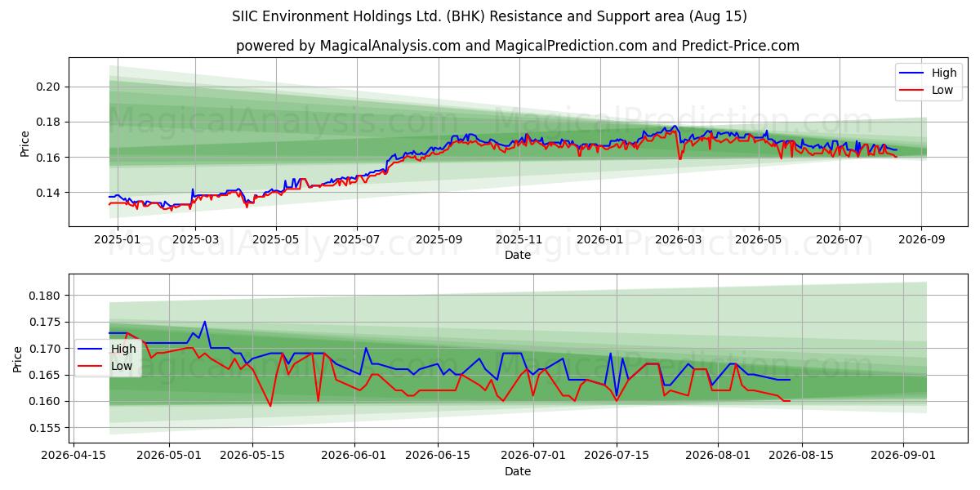Click the "0.18" y-axis tick label

(x=49, y=122)
